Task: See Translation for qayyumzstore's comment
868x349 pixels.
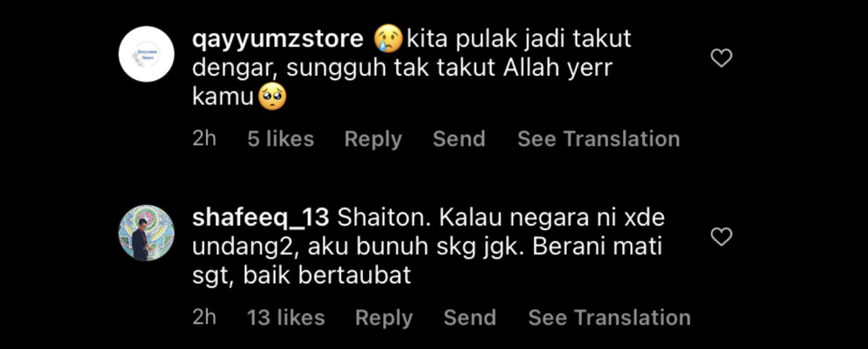Action: 599,139
